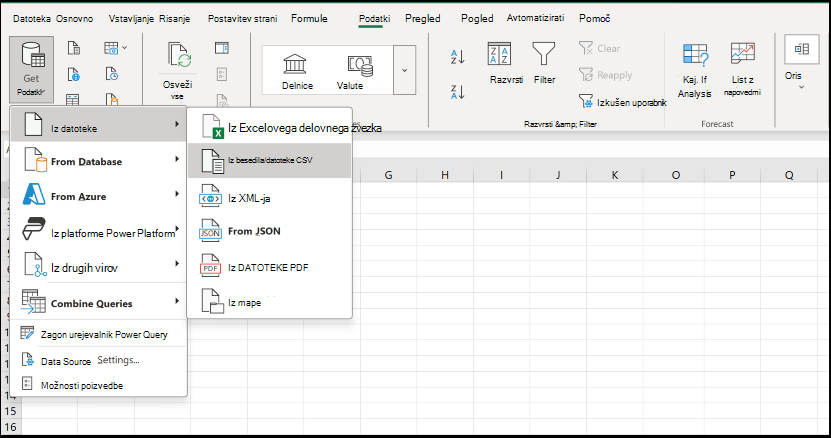Screen dimensions: 831x438
Task: Switch to the Formule tab
Action: (x=309, y=19)
